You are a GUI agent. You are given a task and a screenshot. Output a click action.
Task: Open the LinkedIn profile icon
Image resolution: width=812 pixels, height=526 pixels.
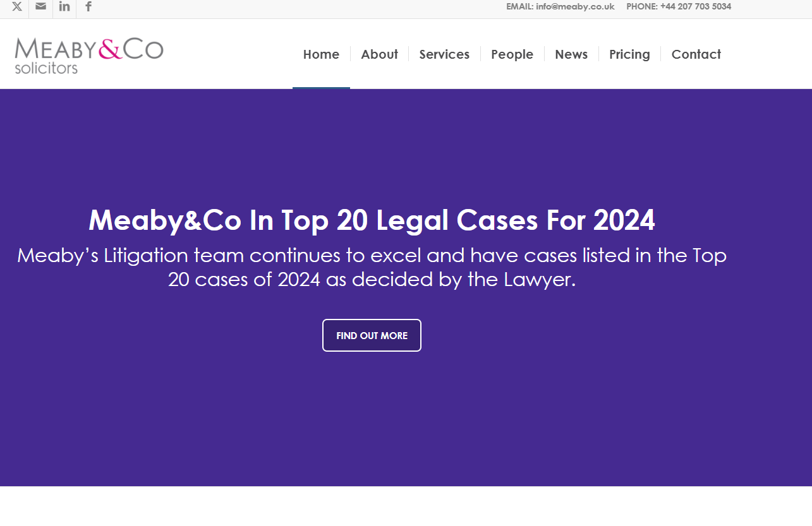(64, 7)
